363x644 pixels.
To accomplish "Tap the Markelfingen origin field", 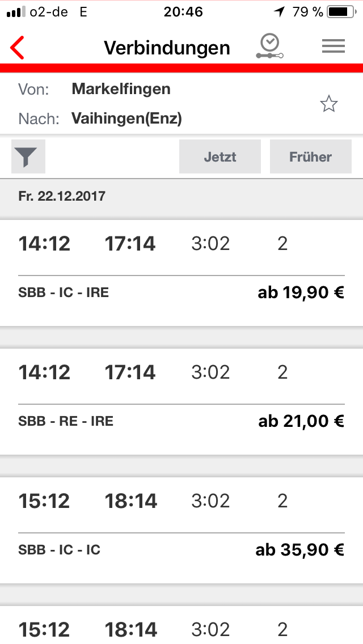I will [121, 89].
